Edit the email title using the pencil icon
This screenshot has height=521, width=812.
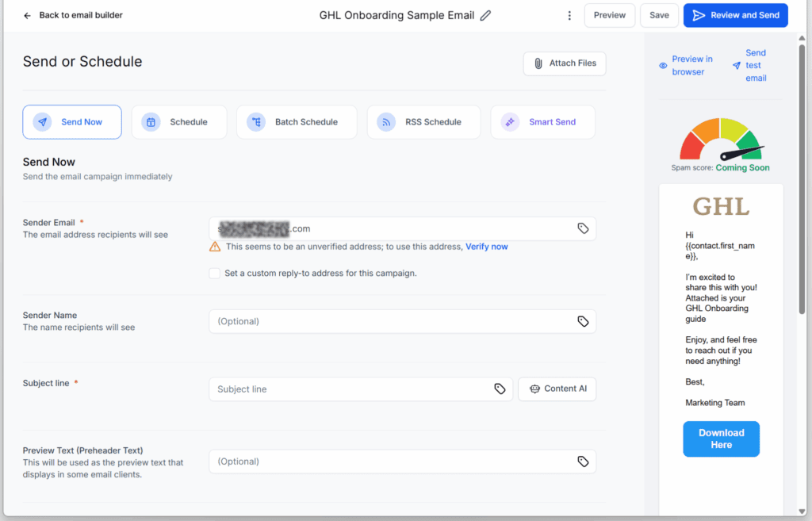[486, 14]
